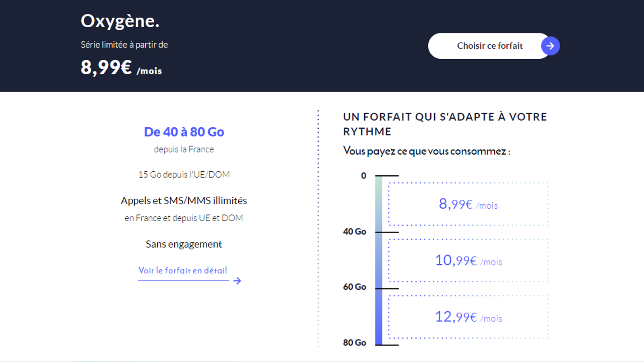644x362 pixels.
Task: Click the Sans engagement text
Action: click(x=184, y=244)
